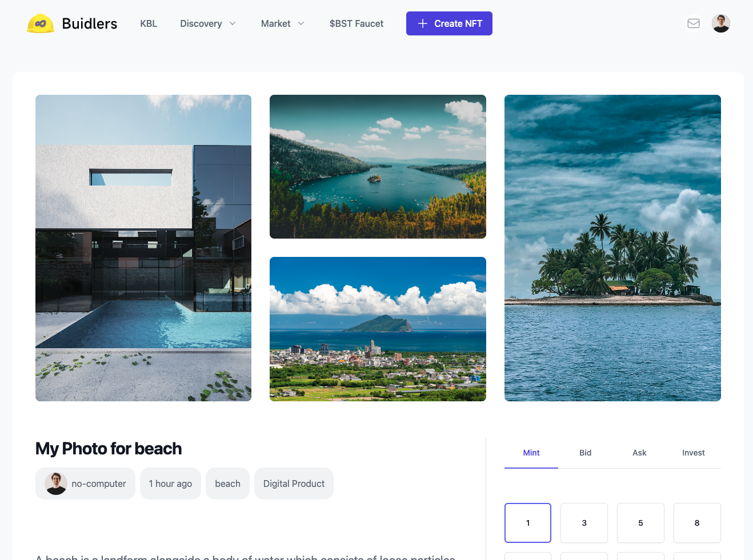Screen dimensions: 753x560
Task: Click the beach tag
Action: pyautogui.click(x=227, y=484)
